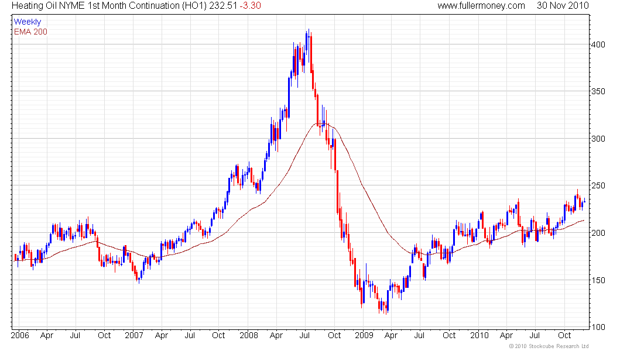Click the Jul label of year 2010
Screen dimensions: 644x351
coord(535,335)
